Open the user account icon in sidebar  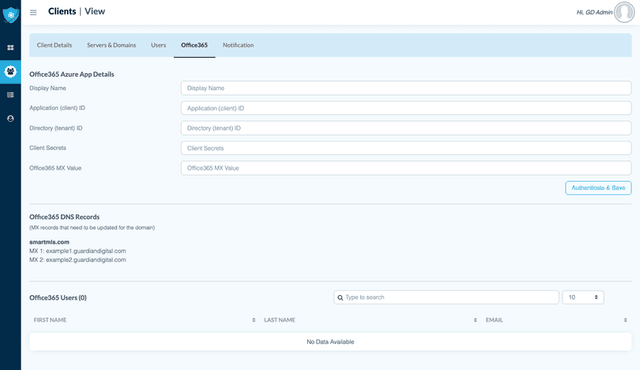tap(11, 118)
